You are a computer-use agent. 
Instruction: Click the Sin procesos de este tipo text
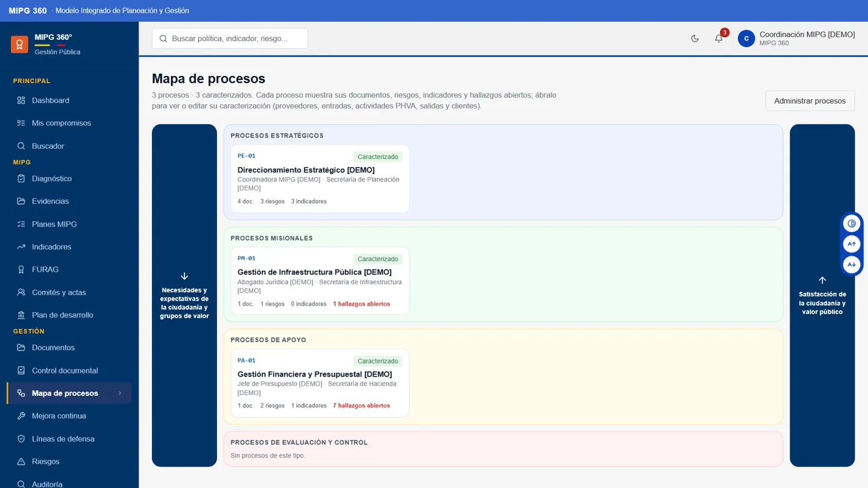268,456
